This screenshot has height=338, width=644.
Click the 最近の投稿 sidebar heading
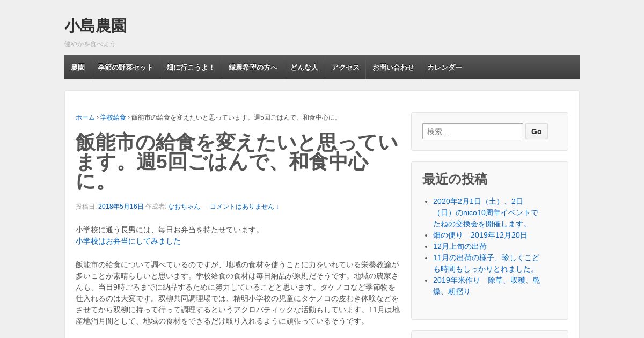click(x=455, y=179)
